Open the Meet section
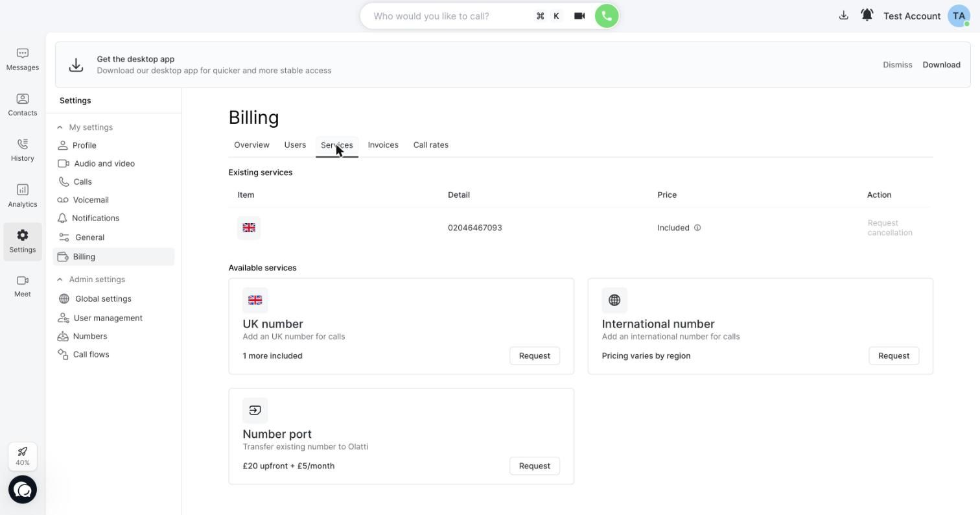The image size is (980, 515). coord(23,285)
